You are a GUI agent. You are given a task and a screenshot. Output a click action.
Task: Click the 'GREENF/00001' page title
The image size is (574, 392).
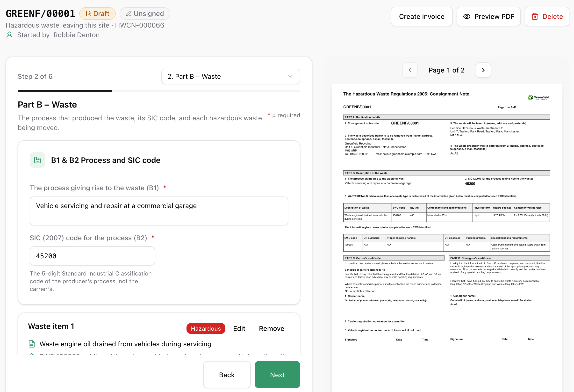41,14
